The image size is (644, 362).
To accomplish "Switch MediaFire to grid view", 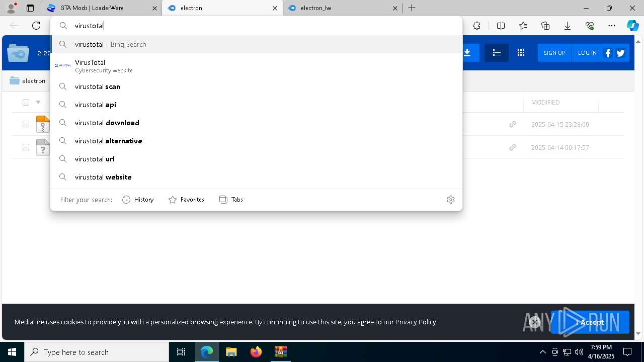I will 521,53.
